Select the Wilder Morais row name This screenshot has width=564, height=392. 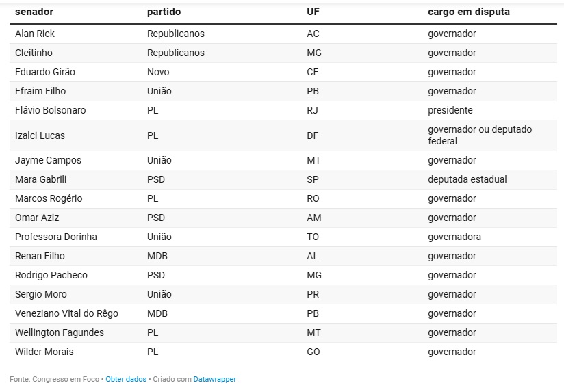pyautogui.click(x=44, y=352)
